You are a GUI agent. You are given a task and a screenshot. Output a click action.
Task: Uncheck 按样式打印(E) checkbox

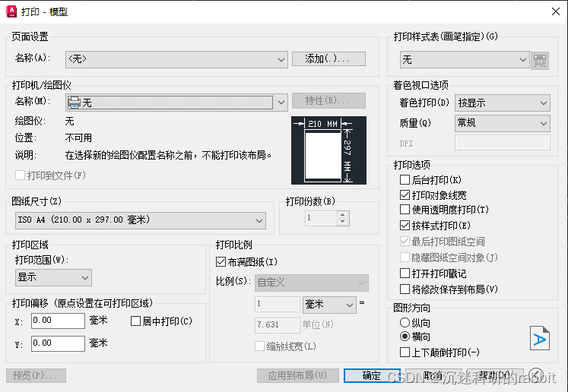point(405,226)
